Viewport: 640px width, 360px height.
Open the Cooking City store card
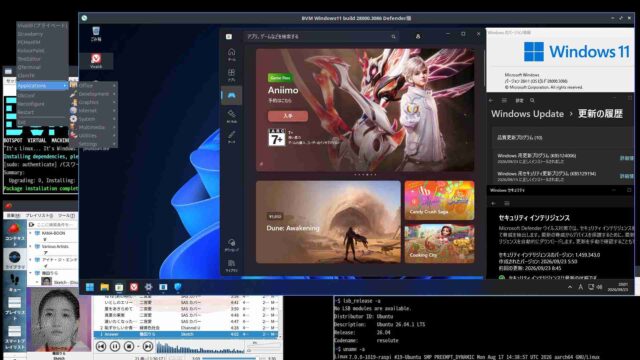tap(439, 243)
